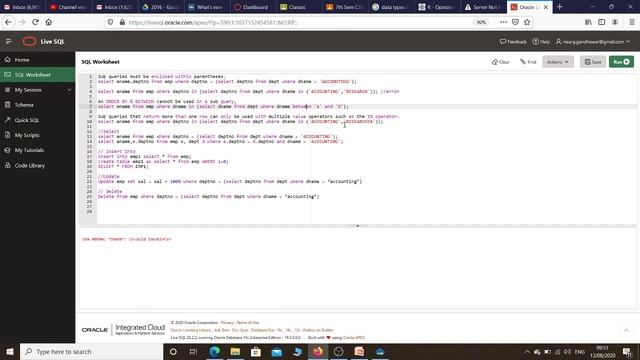
Task: Click the results pane splitter handle
Action: click(x=358, y=226)
